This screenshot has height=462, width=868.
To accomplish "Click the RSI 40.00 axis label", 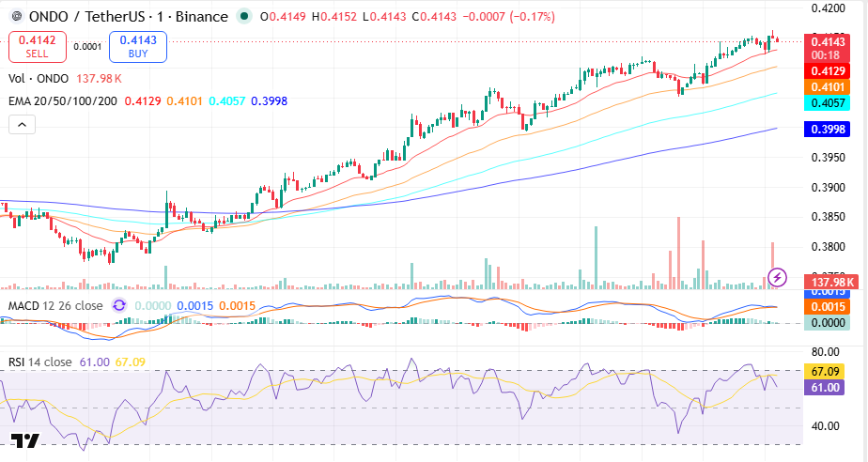I will (x=825, y=426).
